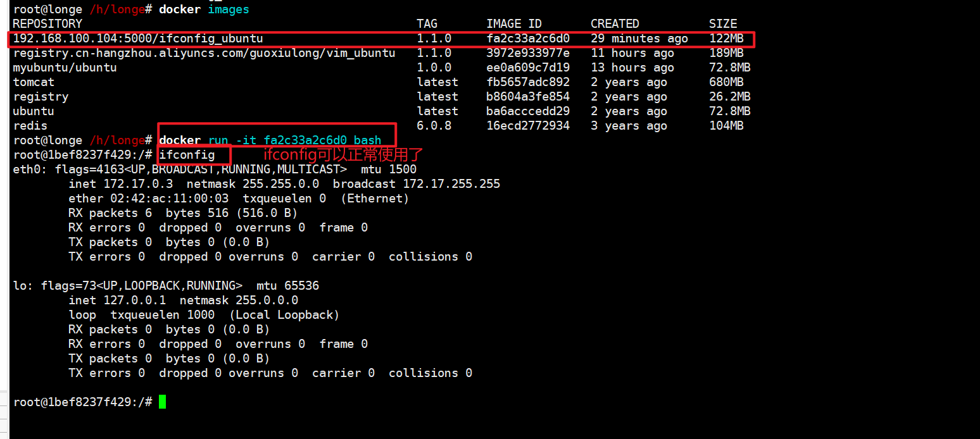Click the CREATED column header
The image size is (980, 439).
tap(615, 24)
